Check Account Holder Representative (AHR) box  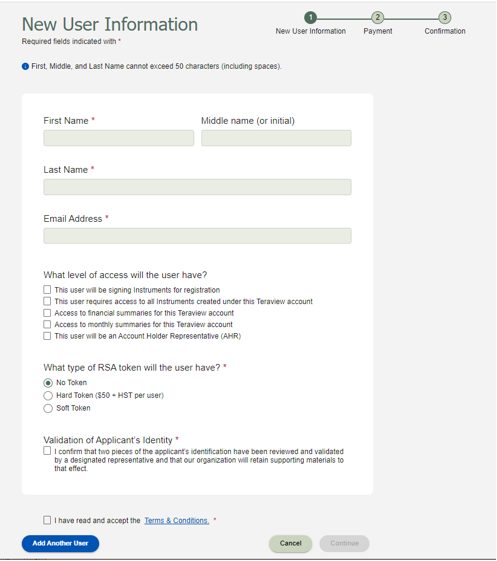point(47,336)
